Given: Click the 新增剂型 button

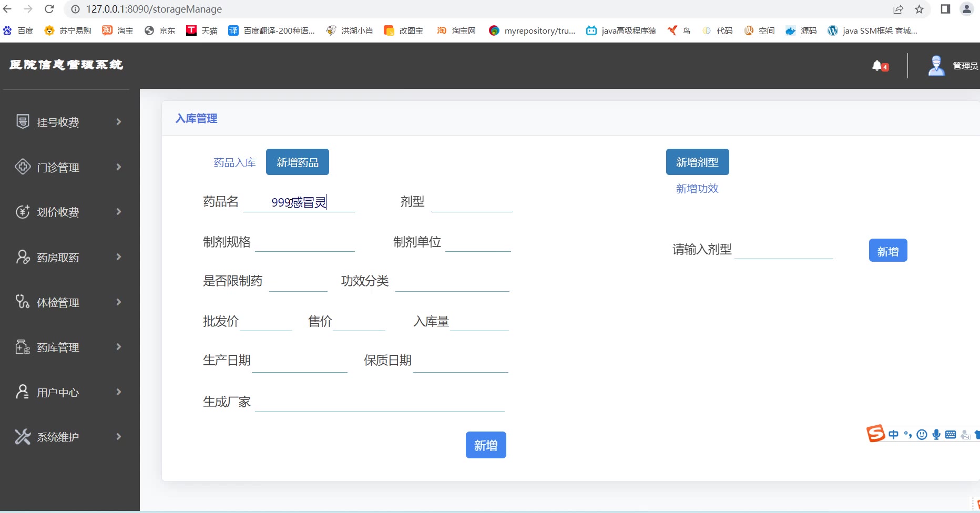Looking at the screenshot, I should click(x=697, y=162).
